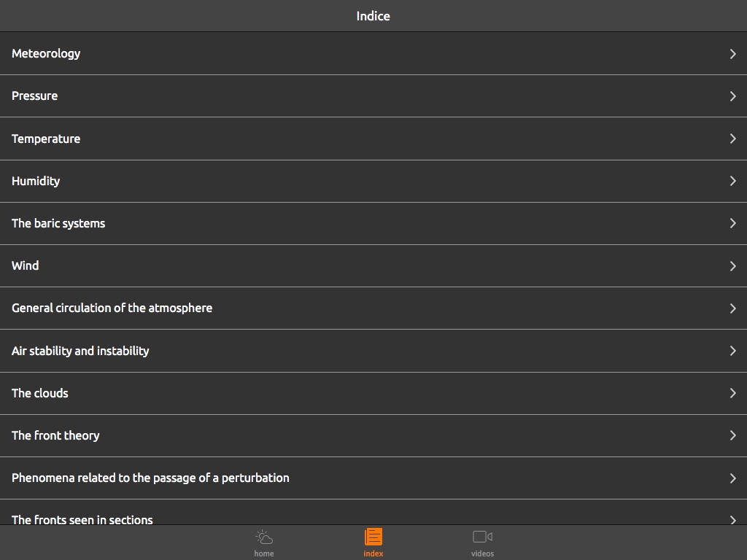Open Phenomena related to passage of perturbation
747x560 pixels.
(150, 478)
